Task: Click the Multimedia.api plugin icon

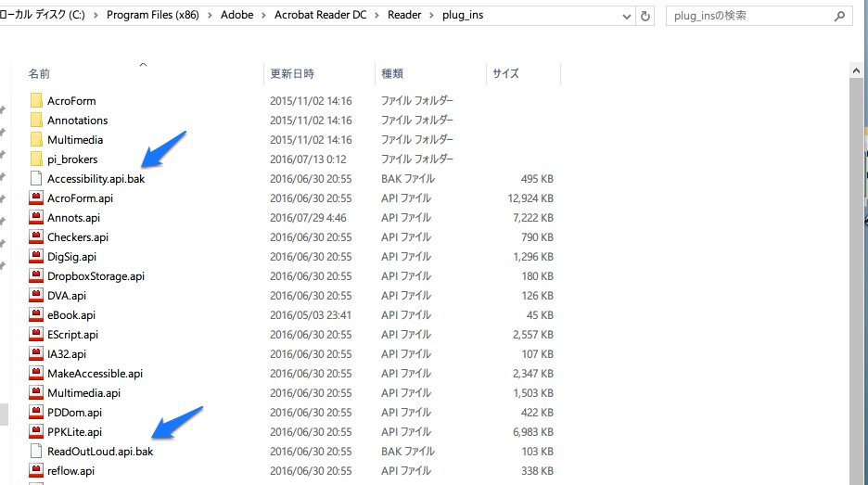Action: point(36,392)
